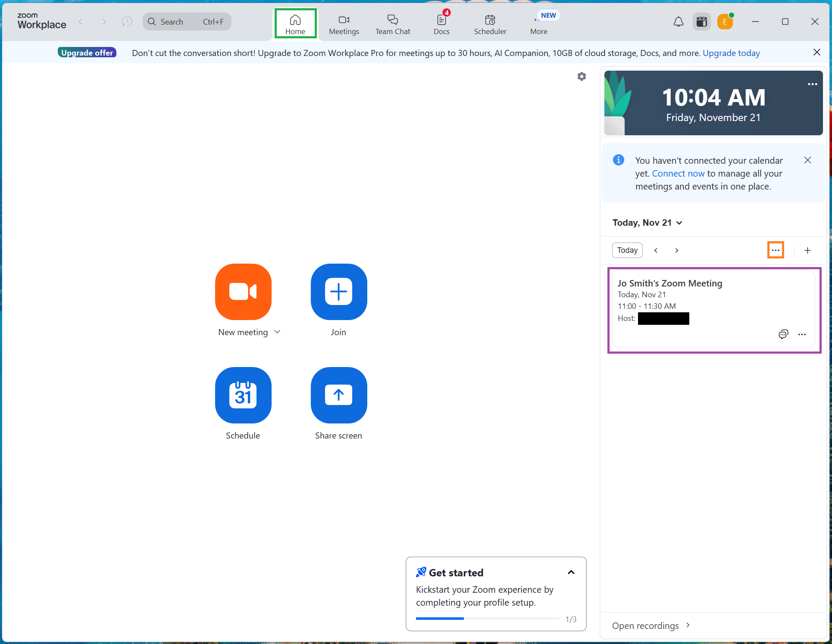The width and height of the screenshot is (832, 644).
Task: Click the blue Join meeting icon
Action: pyautogui.click(x=339, y=292)
